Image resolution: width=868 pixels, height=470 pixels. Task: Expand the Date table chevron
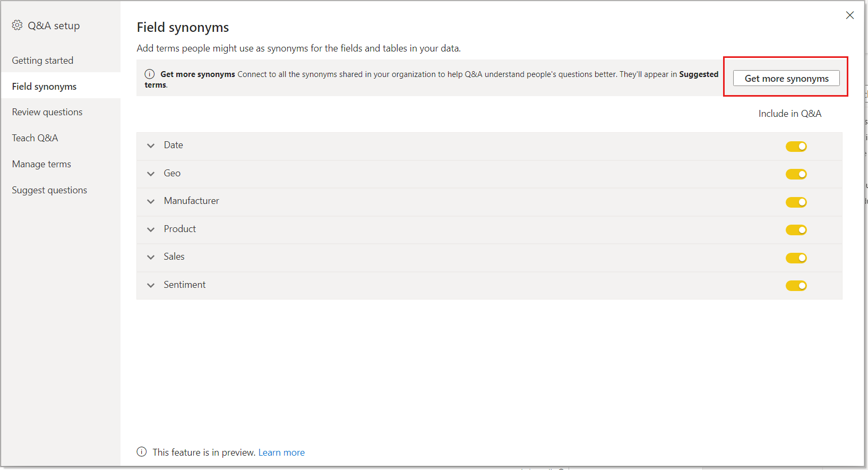(151, 146)
